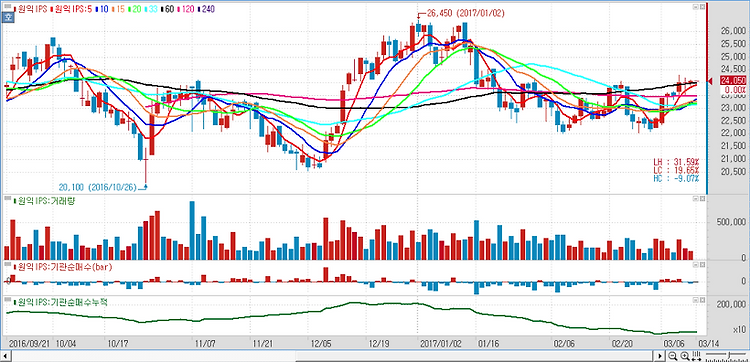The width and height of the screenshot is (750, 362).
Task: Click the '2016/09/21' date label
Action: click(30, 343)
